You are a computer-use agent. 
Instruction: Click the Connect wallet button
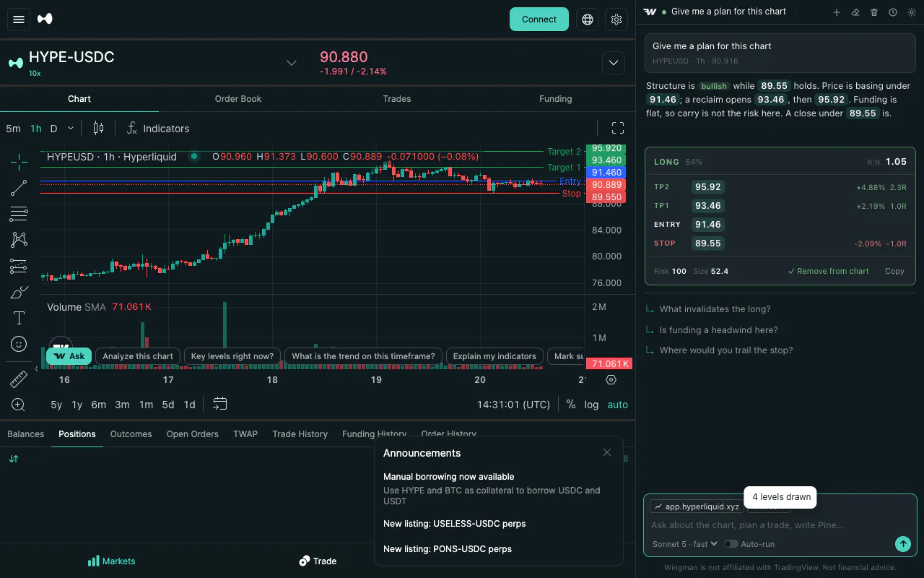click(539, 20)
